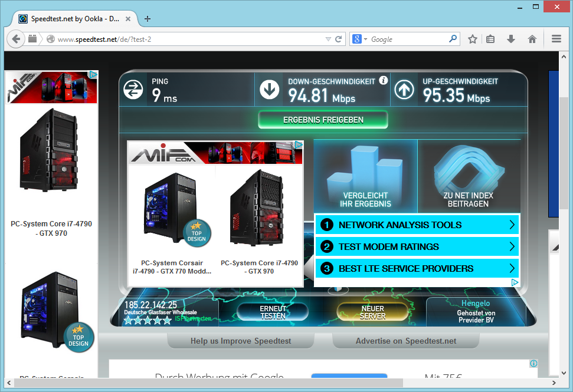The height and width of the screenshot is (392, 573).
Task: Click ERNEUT TESTEN button
Action: [x=273, y=312]
